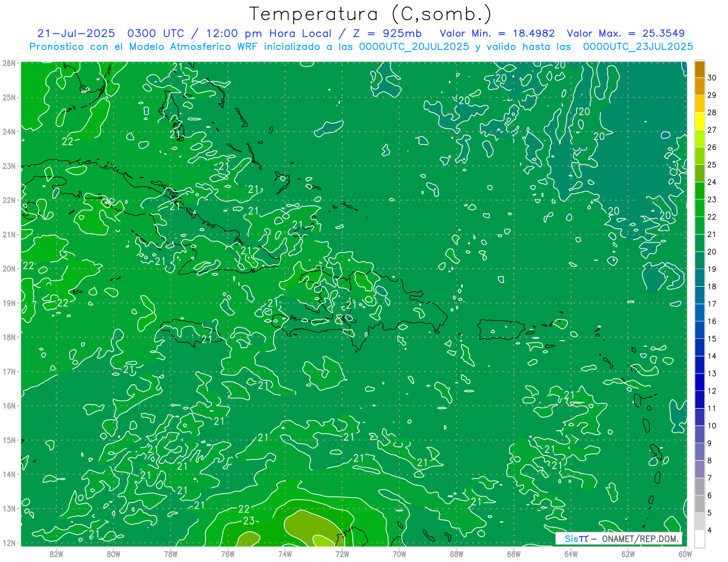Screen dimensions: 728x562
Task: Click the '23' contour label on the map
Action: pos(249,520)
